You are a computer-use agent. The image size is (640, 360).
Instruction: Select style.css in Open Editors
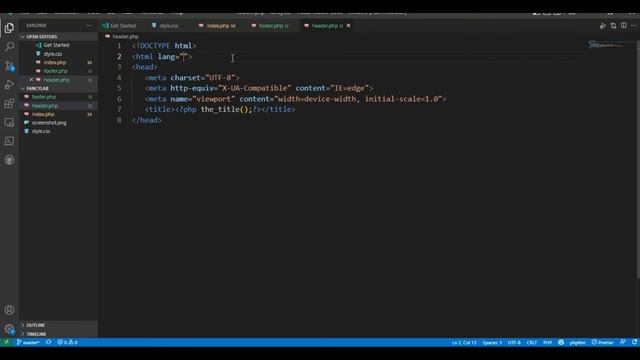click(53, 53)
